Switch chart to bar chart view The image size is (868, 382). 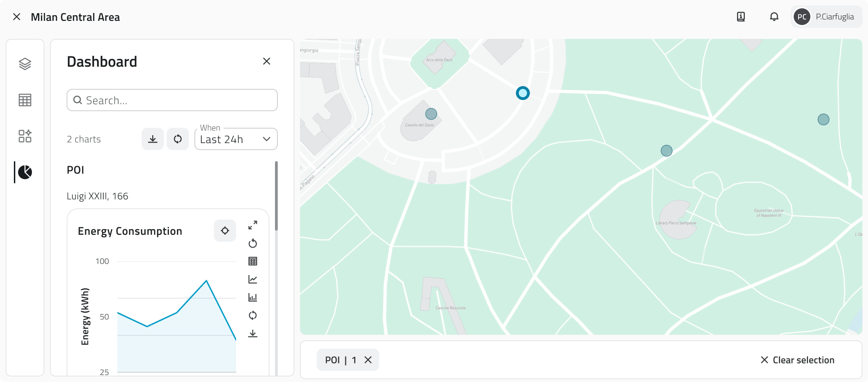pyautogui.click(x=253, y=297)
